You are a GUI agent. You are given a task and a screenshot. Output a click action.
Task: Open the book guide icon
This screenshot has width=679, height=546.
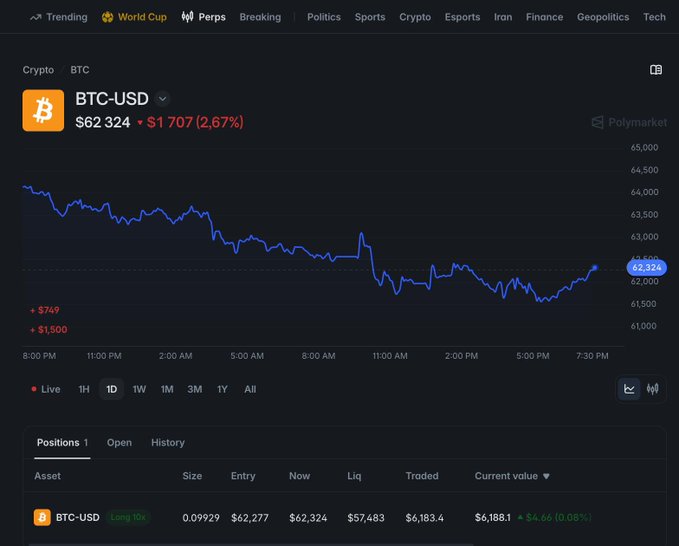[656, 70]
